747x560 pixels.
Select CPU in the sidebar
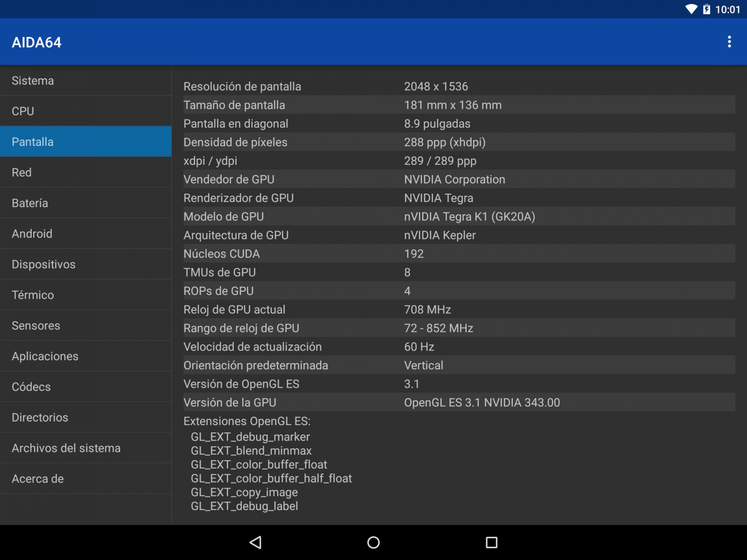85,111
